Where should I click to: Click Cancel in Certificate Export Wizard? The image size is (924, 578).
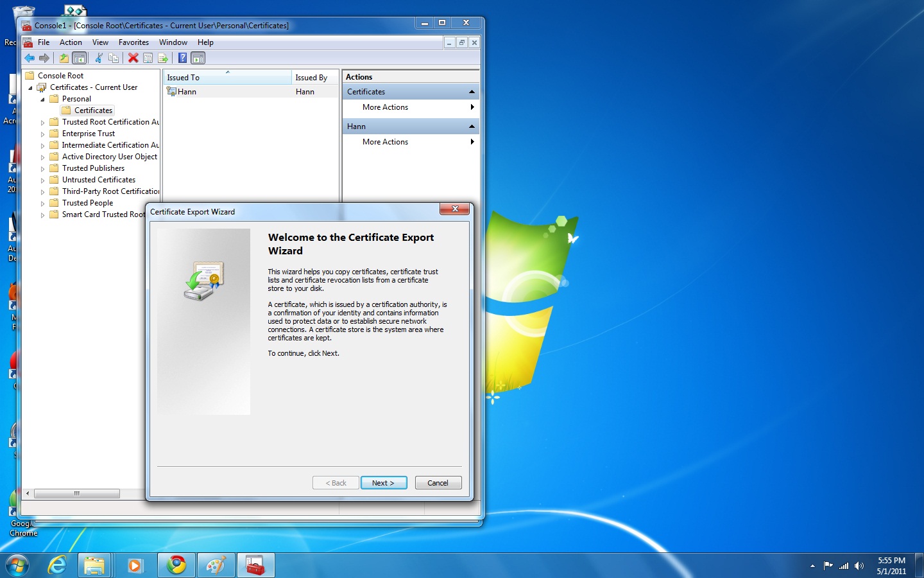(438, 483)
